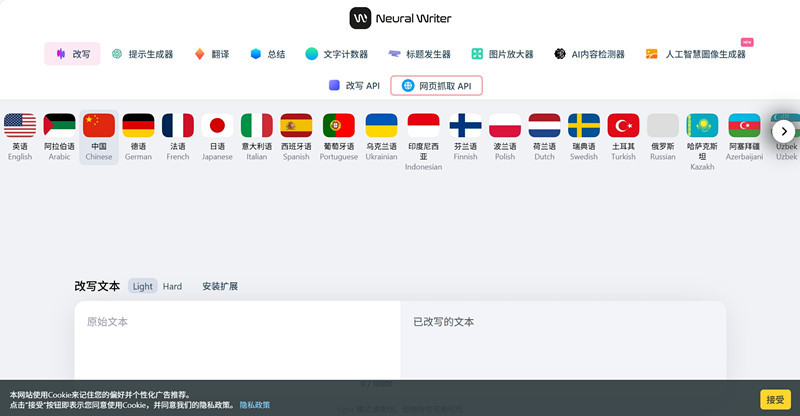This screenshot has width=800, height=416.
Task: Select the Swedish flag icon
Action: click(x=584, y=126)
